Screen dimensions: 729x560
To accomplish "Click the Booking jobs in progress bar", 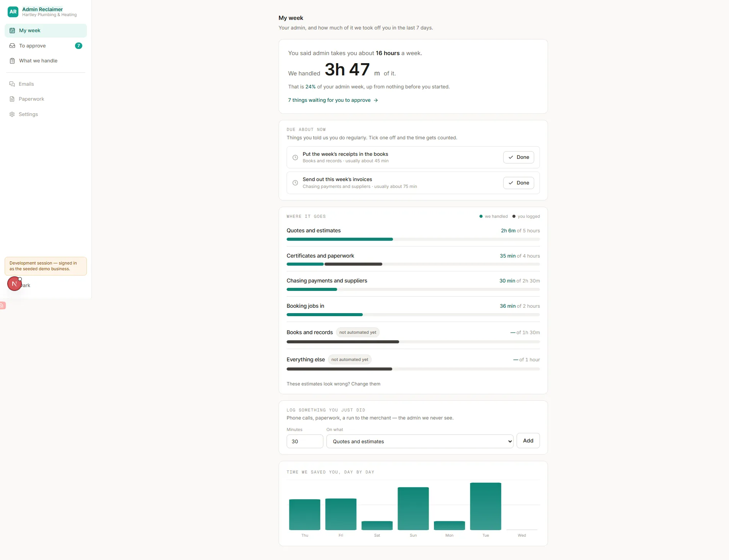I will [413, 315].
